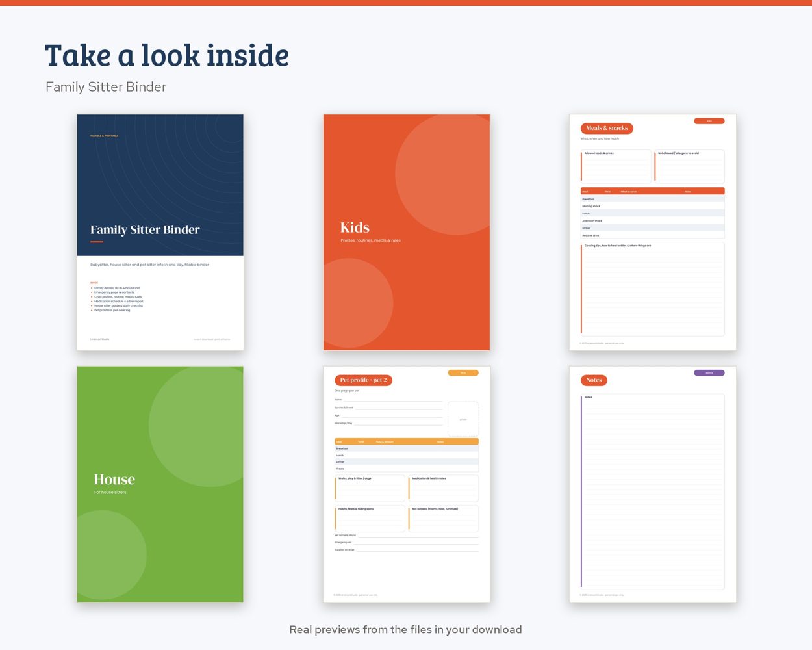
Task: Open the orange Kids section cover preview
Action: pos(407,232)
